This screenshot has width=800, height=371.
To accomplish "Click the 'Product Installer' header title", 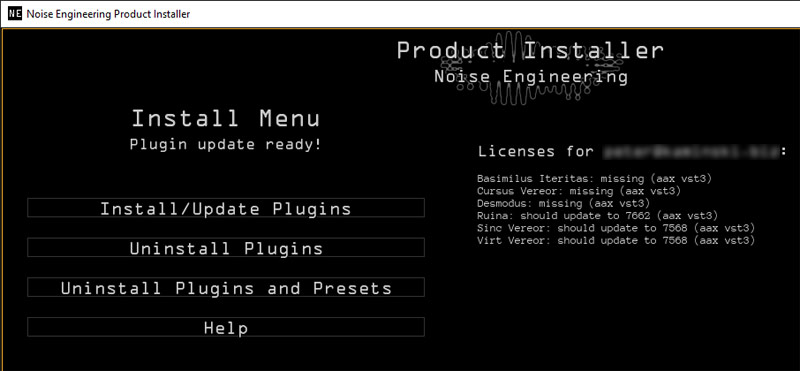I will point(530,51).
